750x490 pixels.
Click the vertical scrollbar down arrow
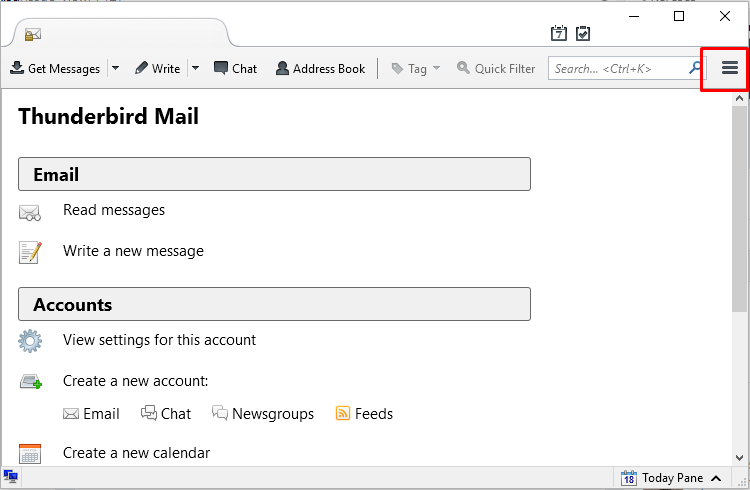739,457
